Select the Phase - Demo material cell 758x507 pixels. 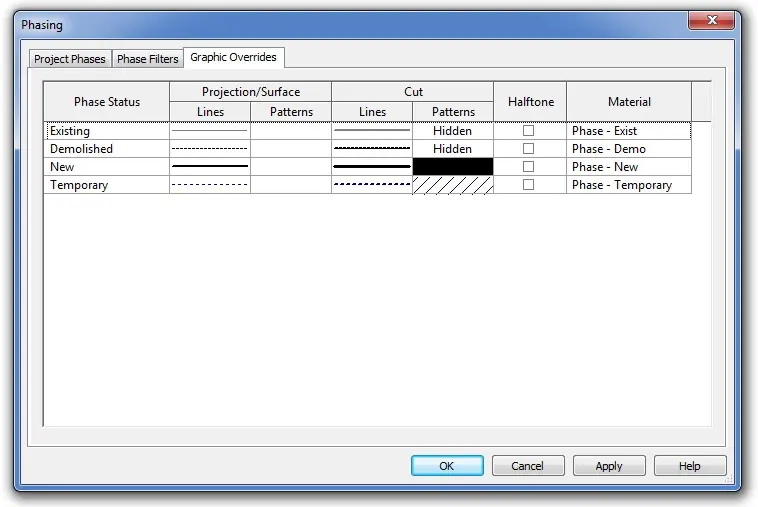[629, 148]
